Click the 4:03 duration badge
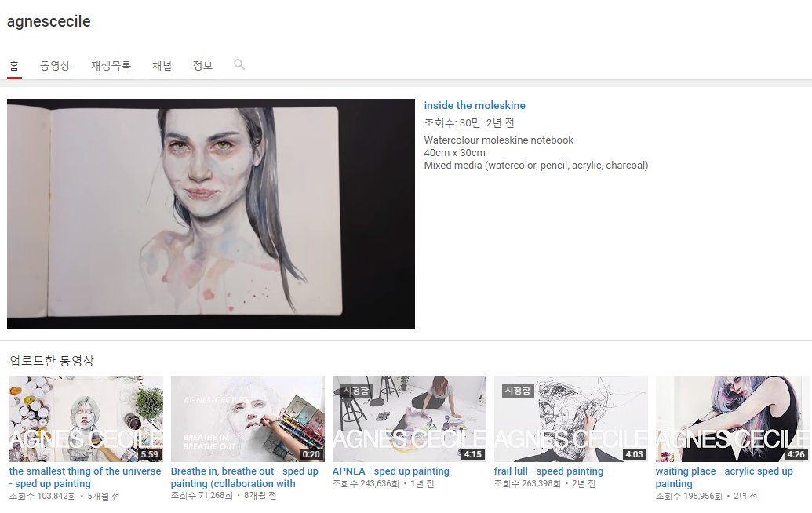 (x=635, y=454)
